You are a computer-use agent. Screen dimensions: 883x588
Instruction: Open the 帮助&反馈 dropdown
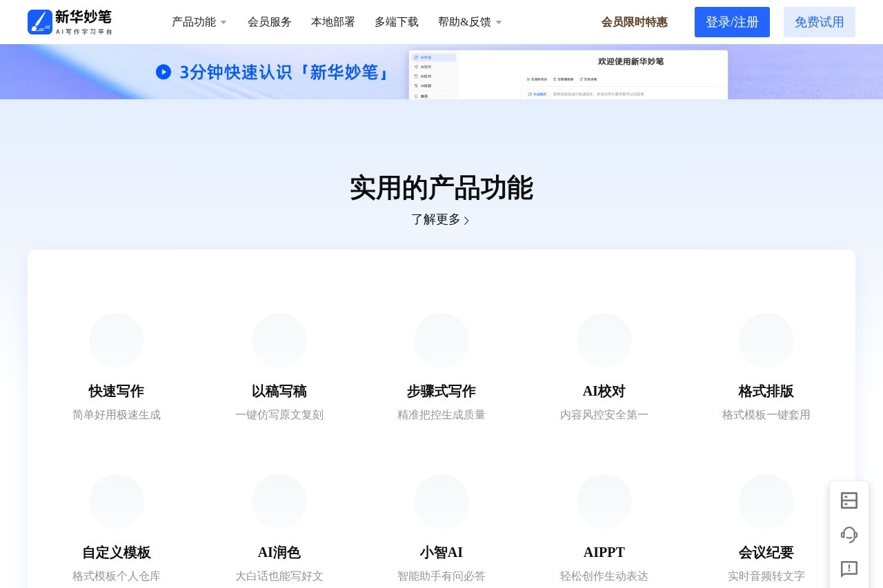pyautogui.click(x=469, y=21)
